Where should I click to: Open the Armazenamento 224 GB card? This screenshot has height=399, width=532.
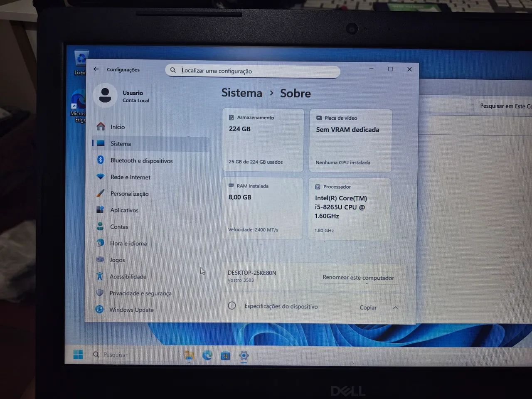[x=263, y=140]
